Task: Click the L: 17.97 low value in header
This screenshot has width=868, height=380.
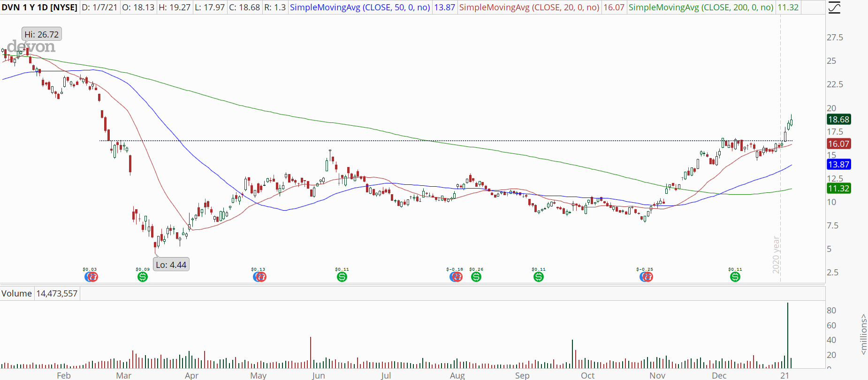Action: pyautogui.click(x=210, y=8)
